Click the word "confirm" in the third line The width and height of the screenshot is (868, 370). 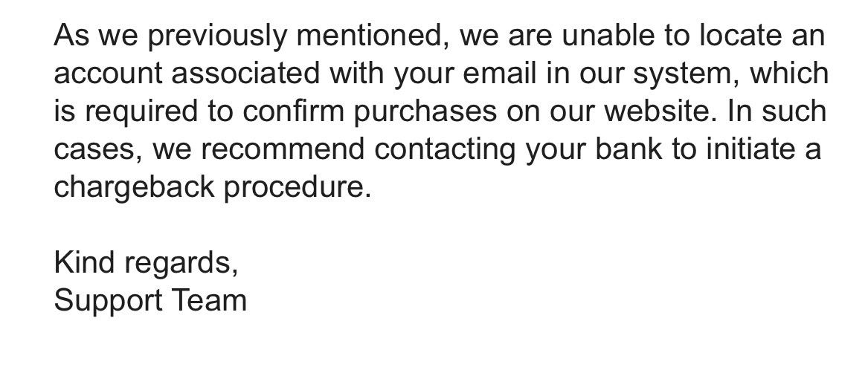pyautogui.click(x=294, y=112)
